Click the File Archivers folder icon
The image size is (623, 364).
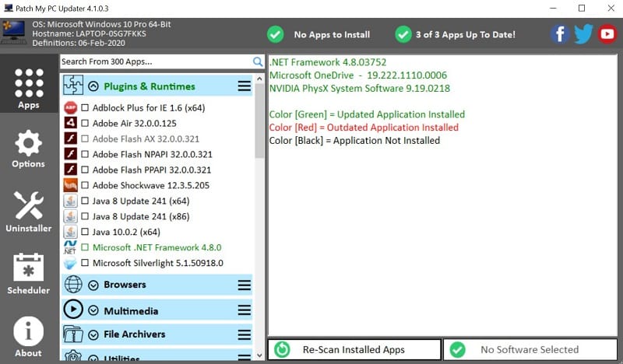[x=73, y=334]
